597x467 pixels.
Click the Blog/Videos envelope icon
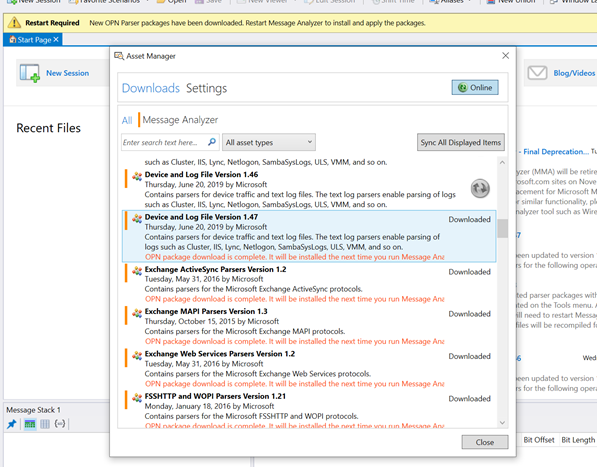[537, 72]
